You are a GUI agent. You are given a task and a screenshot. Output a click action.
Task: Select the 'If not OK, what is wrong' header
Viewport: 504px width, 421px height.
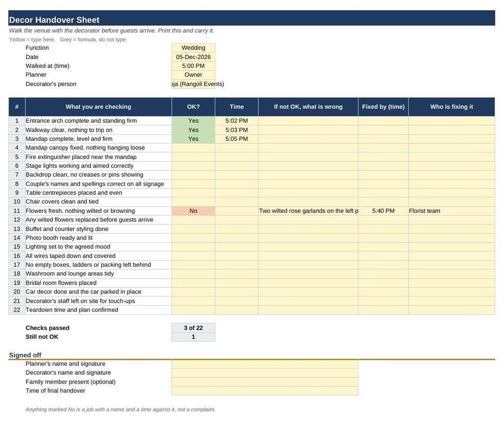click(308, 107)
